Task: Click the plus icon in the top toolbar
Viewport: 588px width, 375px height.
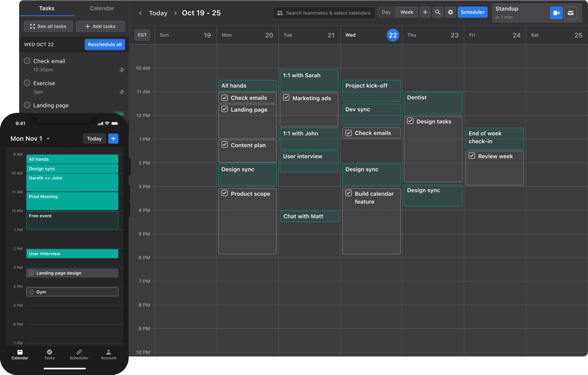Action: 425,12
